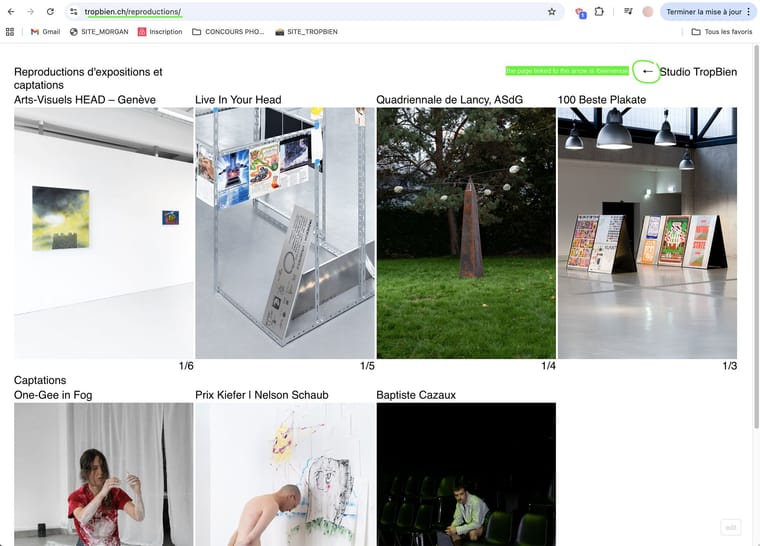
Task: Click the tropbien.ch address bar
Action: (300, 12)
